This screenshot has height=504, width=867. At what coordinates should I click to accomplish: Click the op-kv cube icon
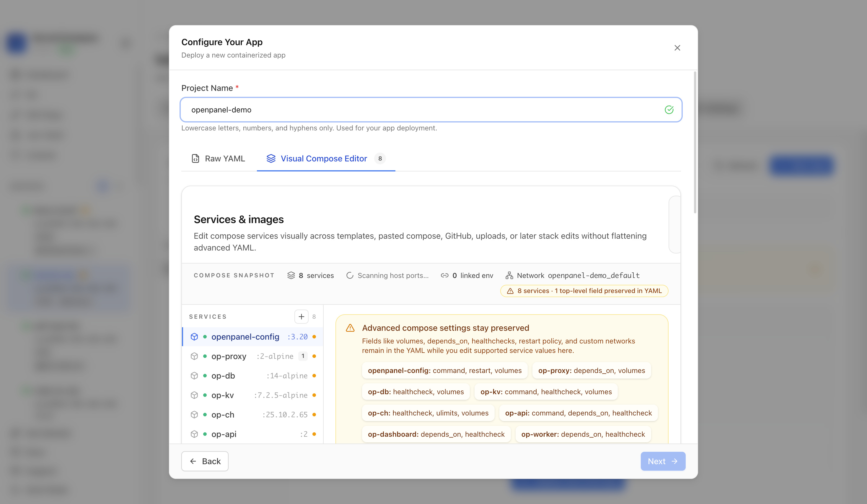[194, 395]
